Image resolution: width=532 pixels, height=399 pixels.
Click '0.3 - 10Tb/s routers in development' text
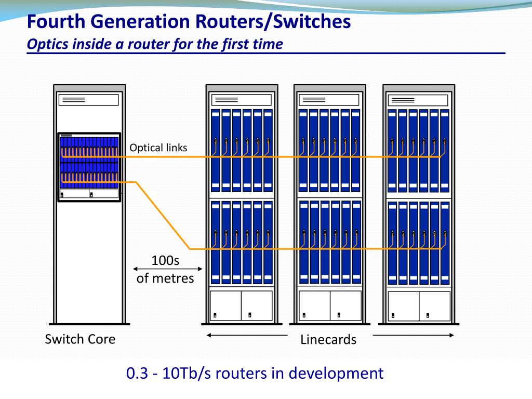(255, 373)
